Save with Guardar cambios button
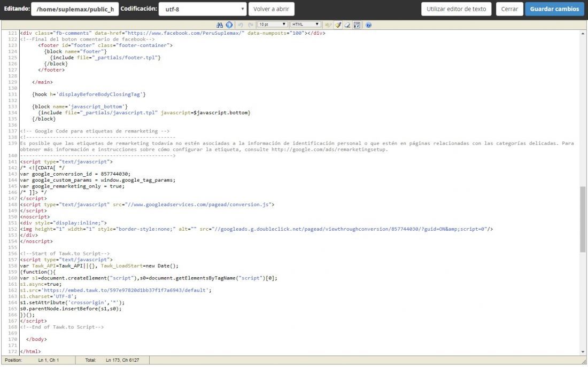Viewport: 588px width, 367px height. pos(554,9)
